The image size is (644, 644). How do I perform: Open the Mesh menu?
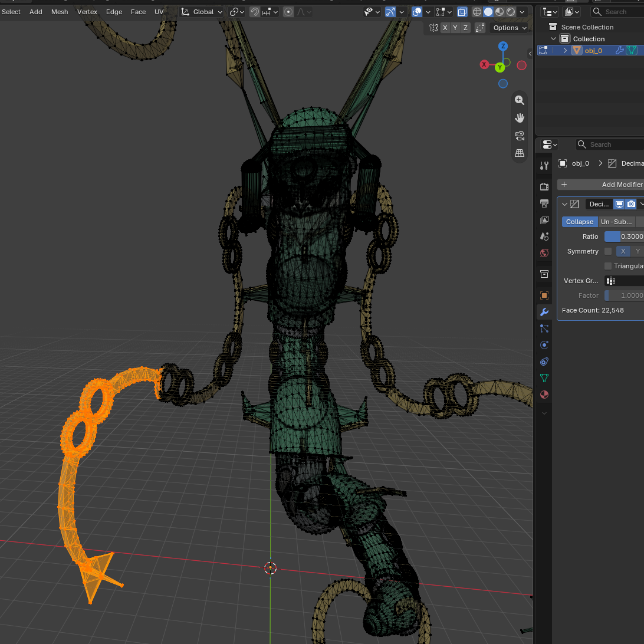pyautogui.click(x=60, y=12)
